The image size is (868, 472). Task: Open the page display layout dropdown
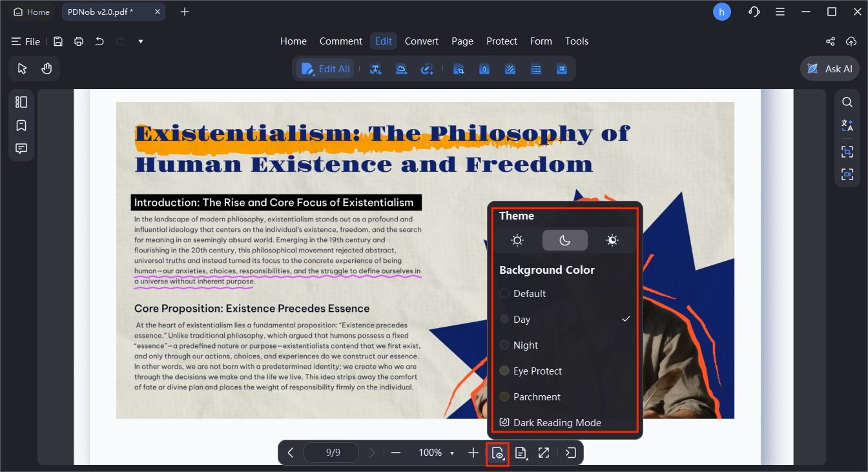(x=521, y=453)
